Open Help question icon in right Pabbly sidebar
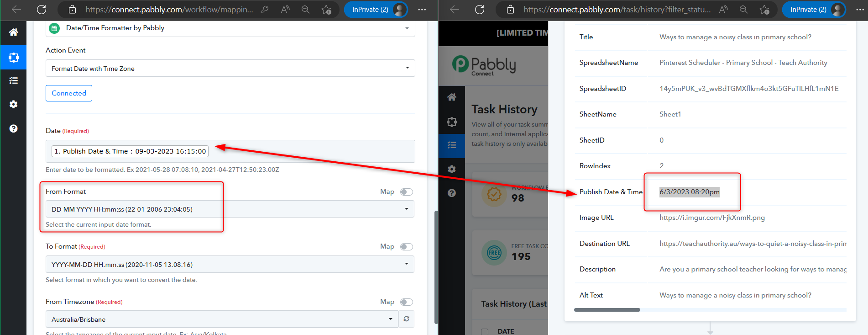The height and width of the screenshot is (335, 868). pos(452,193)
